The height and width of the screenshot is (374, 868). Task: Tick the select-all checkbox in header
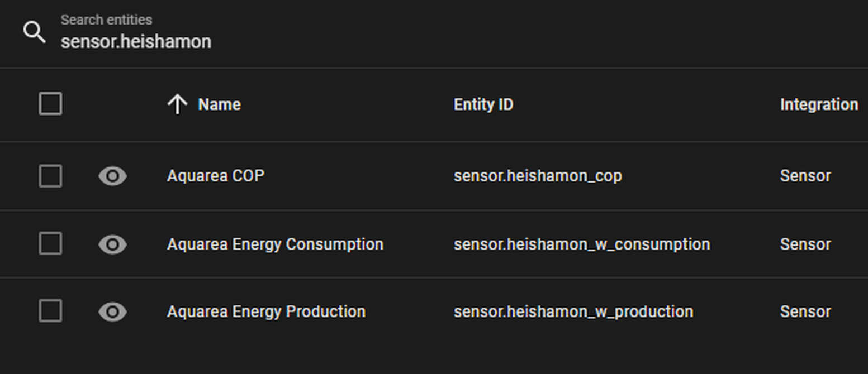coord(50,104)
